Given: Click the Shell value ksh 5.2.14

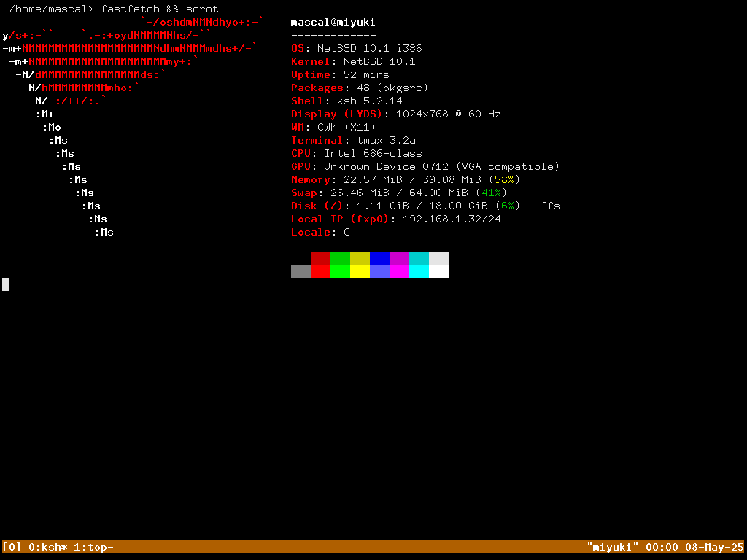Looking at the screenshot, I should [x=370, y=101].
